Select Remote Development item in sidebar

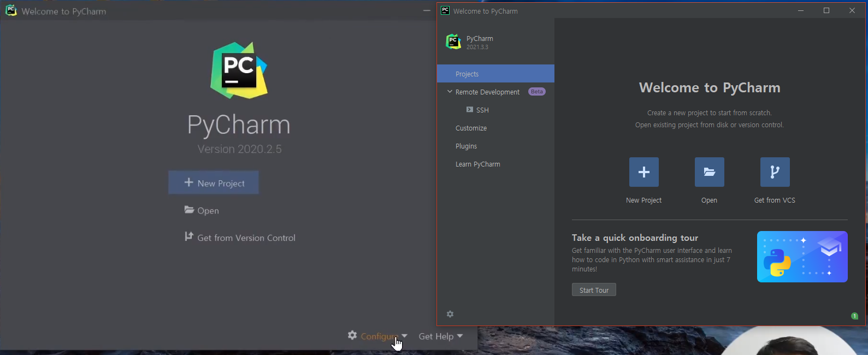pyautogui.click(x=487, y=92)
